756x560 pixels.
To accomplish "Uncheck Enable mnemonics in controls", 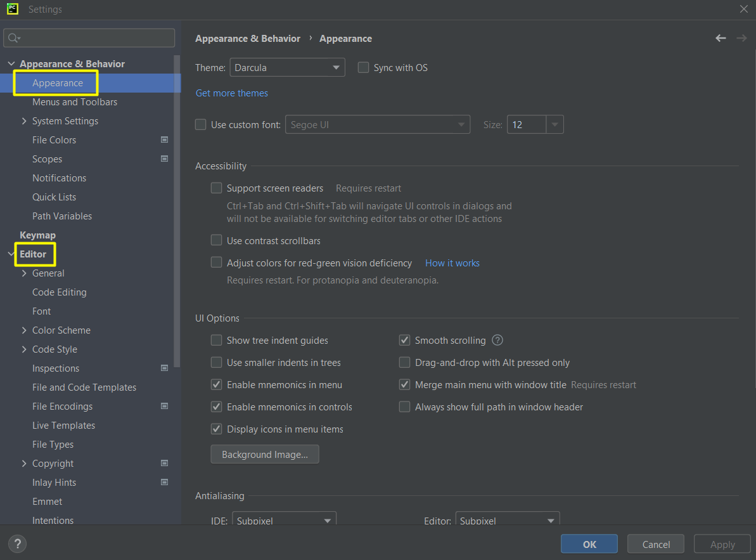I will tap(217, 407).
